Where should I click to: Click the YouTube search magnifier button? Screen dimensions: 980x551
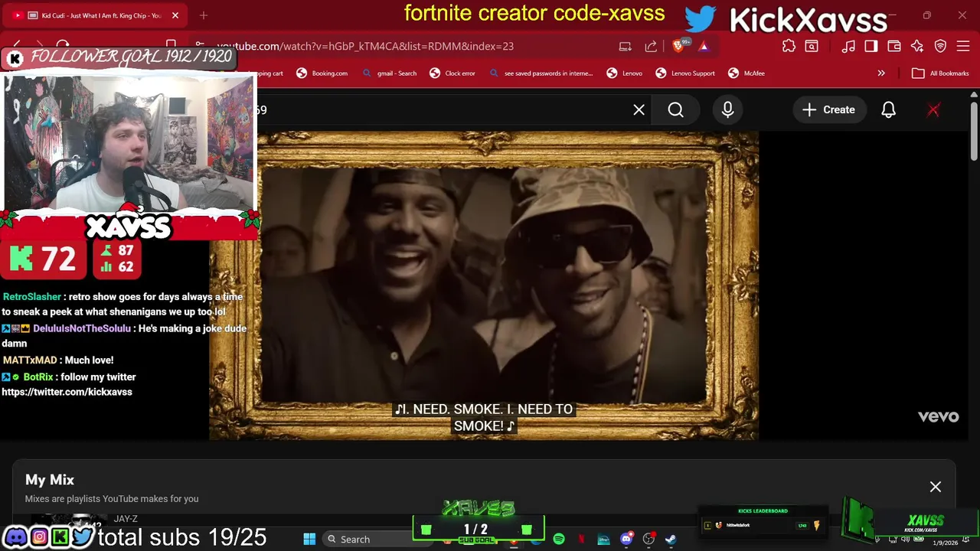[x=675, y=109]
